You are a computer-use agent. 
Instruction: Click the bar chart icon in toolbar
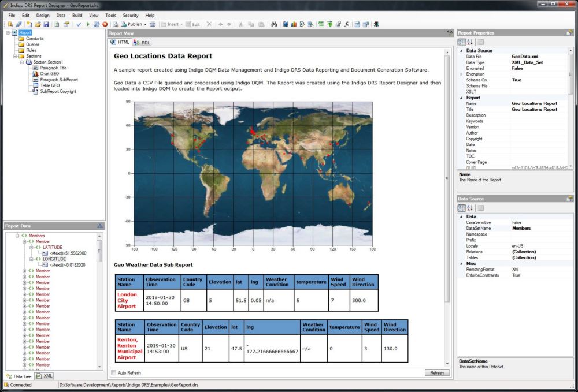(x=293, y=24)
